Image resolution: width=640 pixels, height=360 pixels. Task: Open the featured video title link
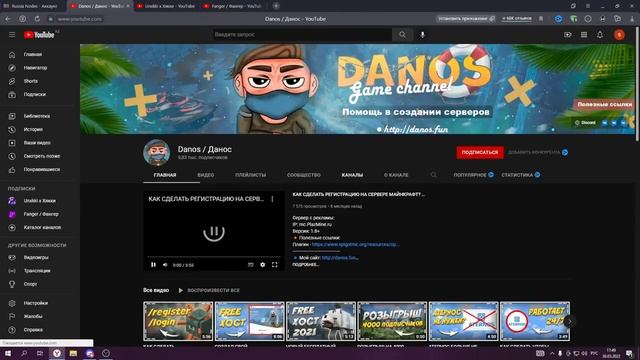(x=359, y=195)
